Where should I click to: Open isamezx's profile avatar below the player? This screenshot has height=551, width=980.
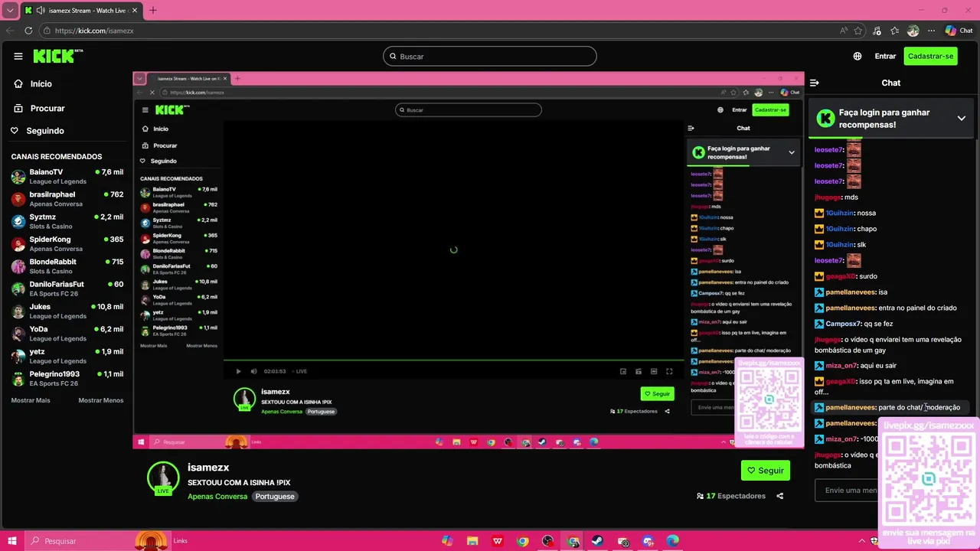(163, 478)
